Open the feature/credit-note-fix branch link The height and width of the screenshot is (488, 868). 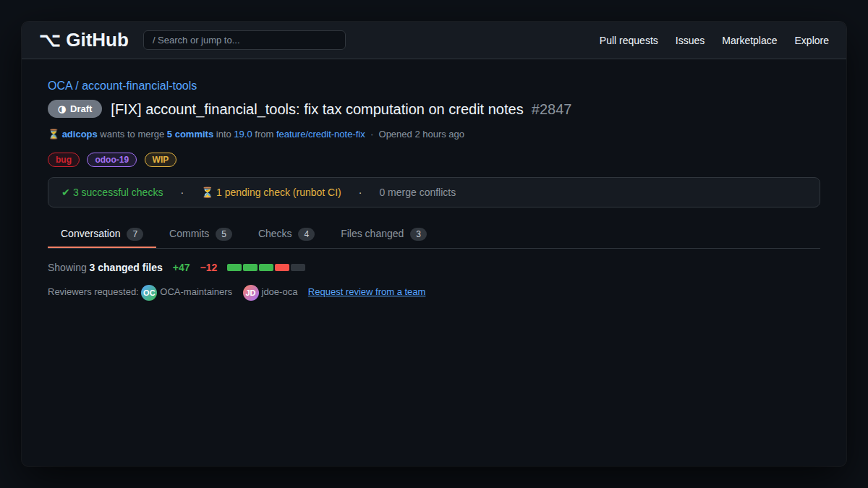coord(320,134)
